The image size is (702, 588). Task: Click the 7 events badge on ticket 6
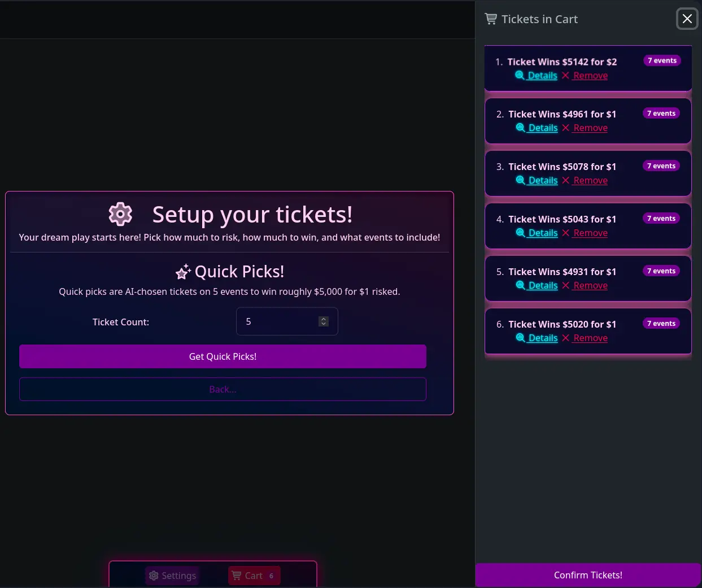(661, 324)
